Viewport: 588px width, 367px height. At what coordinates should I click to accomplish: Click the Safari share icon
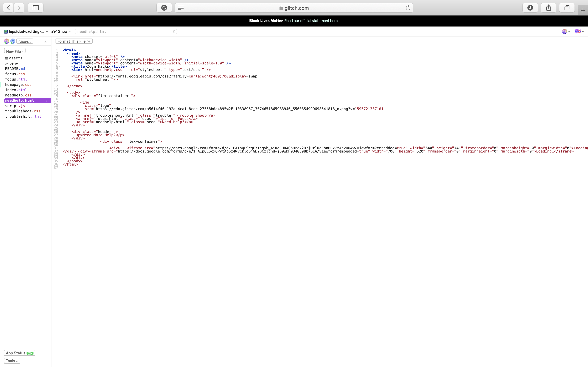tap(548, 8)
